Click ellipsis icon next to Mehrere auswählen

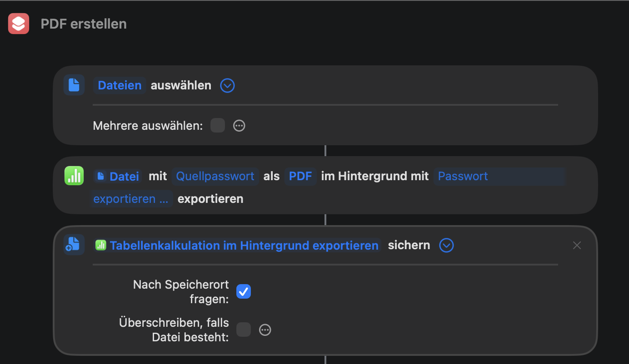(x=239, y=126)
